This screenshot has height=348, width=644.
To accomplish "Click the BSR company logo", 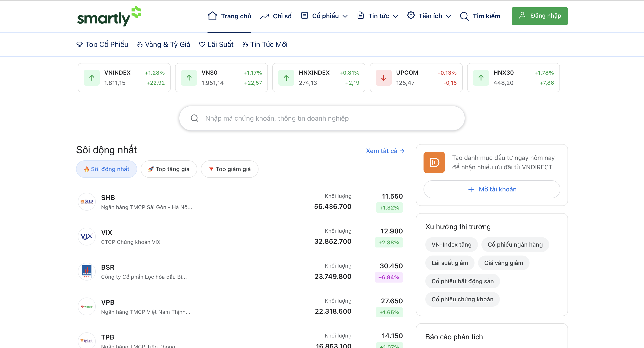I will tap(87, 272).
